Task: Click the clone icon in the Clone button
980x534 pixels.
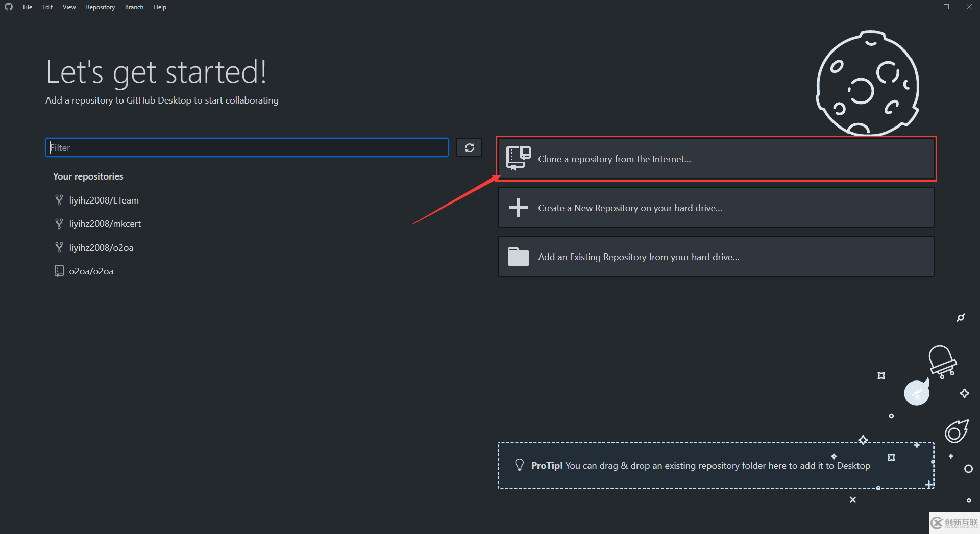Action: 518,158
